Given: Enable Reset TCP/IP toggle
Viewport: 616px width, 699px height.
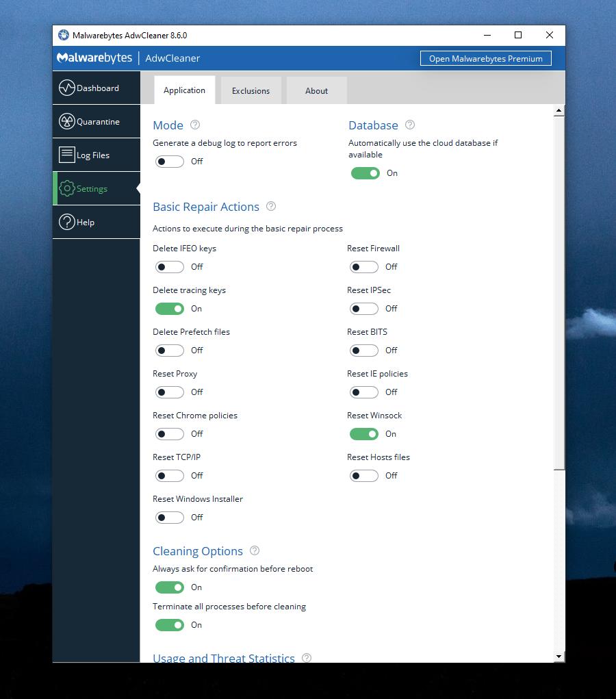Looking at the screenshot, I should coord(169,476).
